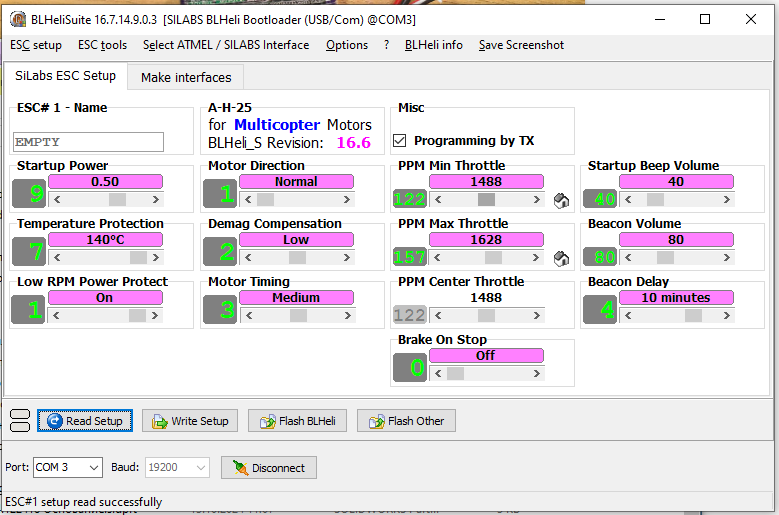This screenshot has width=779, height=515.
Task: Open the BLHeli info menu
Action: (x=434, y=45)
